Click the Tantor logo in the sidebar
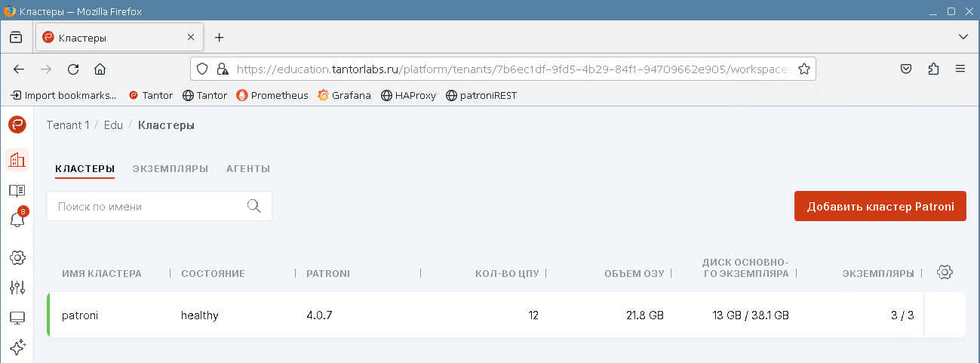 click(17, 125)
